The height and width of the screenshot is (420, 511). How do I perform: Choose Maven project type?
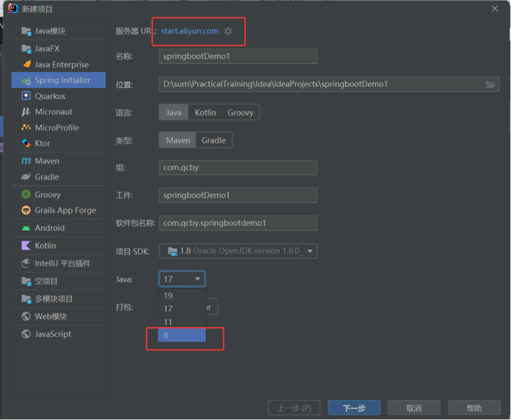(x=178, y=140)
